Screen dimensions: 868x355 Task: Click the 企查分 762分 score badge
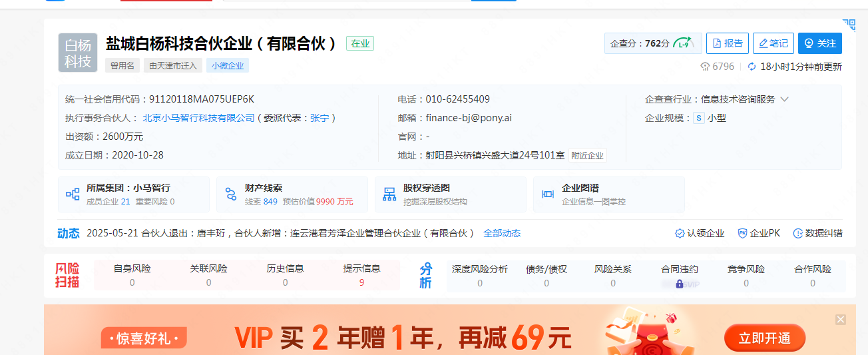click(x=653, y=43)
